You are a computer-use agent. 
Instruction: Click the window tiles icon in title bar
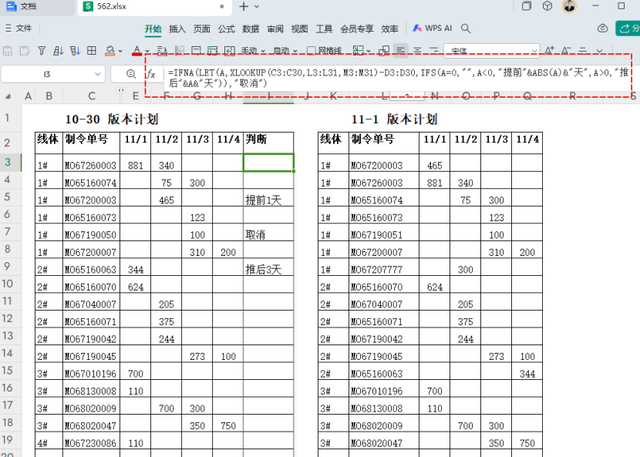pyautogui.click(x=527, y=6)
